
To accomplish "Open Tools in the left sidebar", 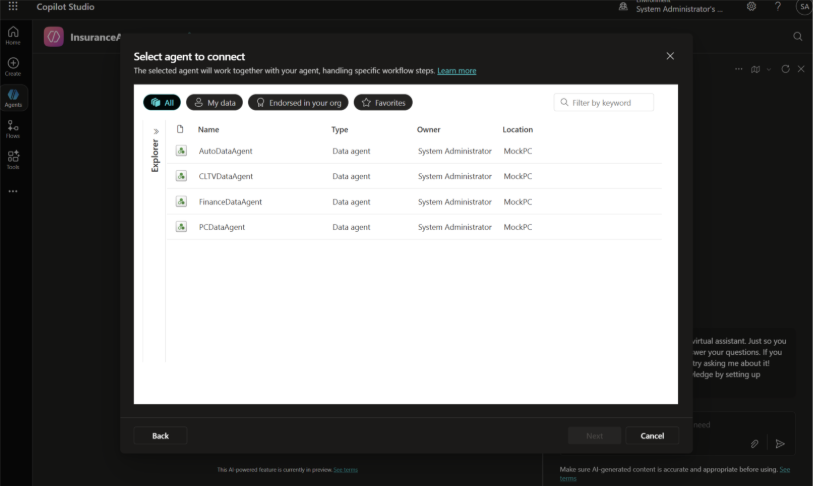I will [x=13, y=160].
